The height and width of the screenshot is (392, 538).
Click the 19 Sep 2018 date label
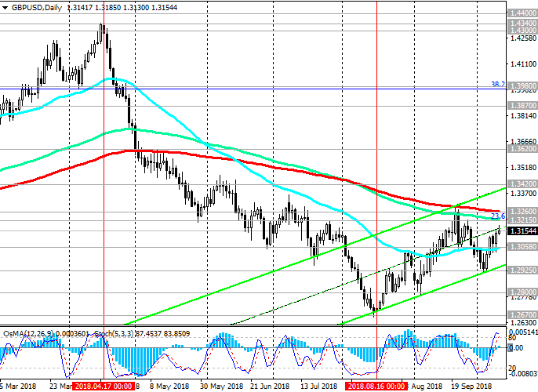coord(472,387)
